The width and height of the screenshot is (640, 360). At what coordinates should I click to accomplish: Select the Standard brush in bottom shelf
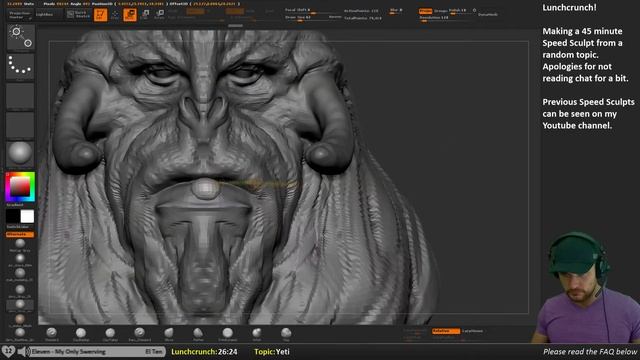click(51, 334)
